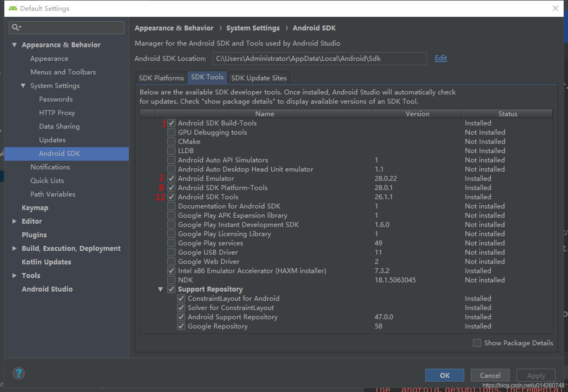568x392 pixels.
Task: Select Documentation for Android SDK row
Action: tap(346, 206)
